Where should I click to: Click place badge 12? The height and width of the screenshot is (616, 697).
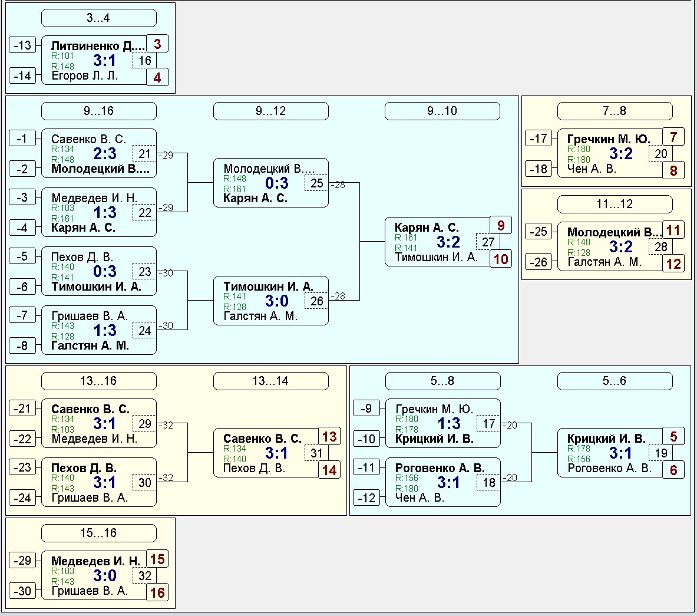pos(673,263)
